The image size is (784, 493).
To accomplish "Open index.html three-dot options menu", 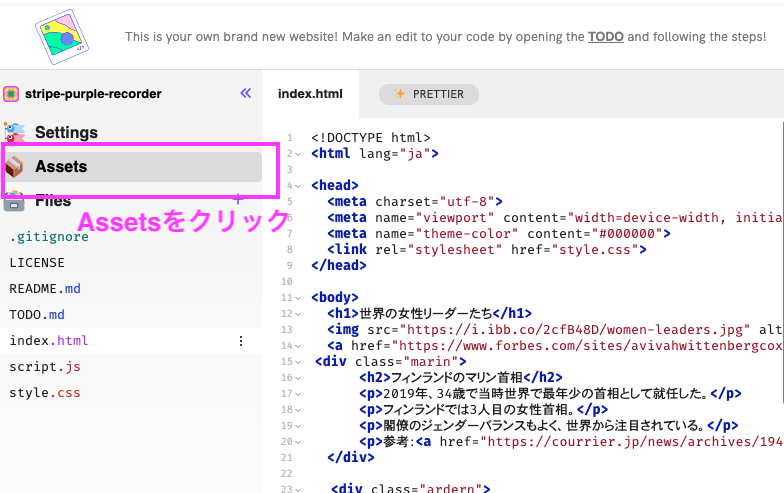I will 240,341.
